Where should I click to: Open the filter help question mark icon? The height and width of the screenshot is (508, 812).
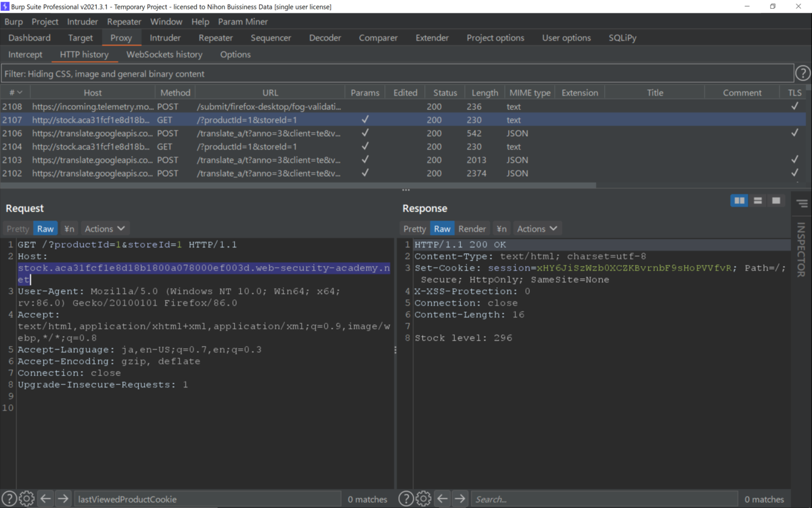803,73
